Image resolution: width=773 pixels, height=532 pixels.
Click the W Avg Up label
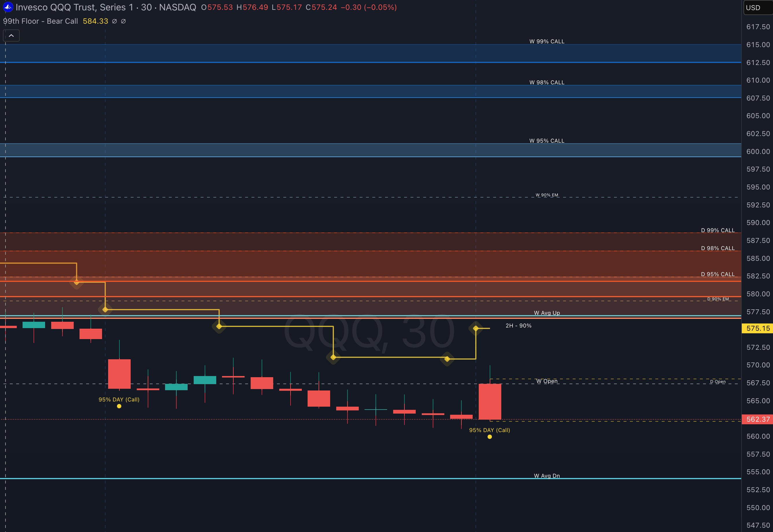547,313
